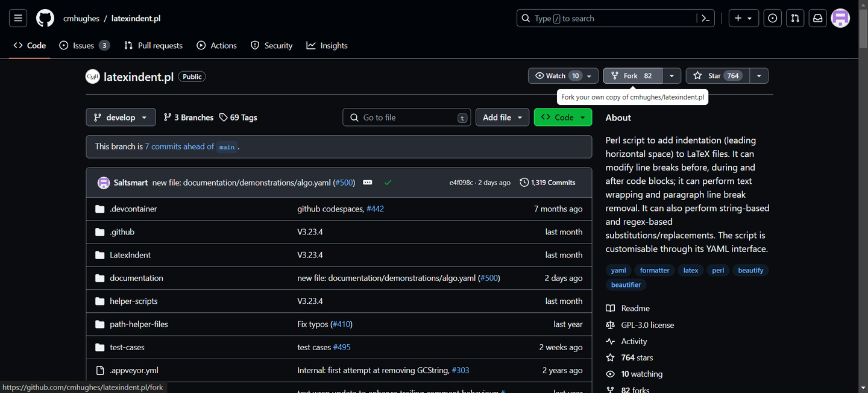Screen dimensions: 868x393
Task: Click the green commit status checkmark
Action: pos(388,182)
